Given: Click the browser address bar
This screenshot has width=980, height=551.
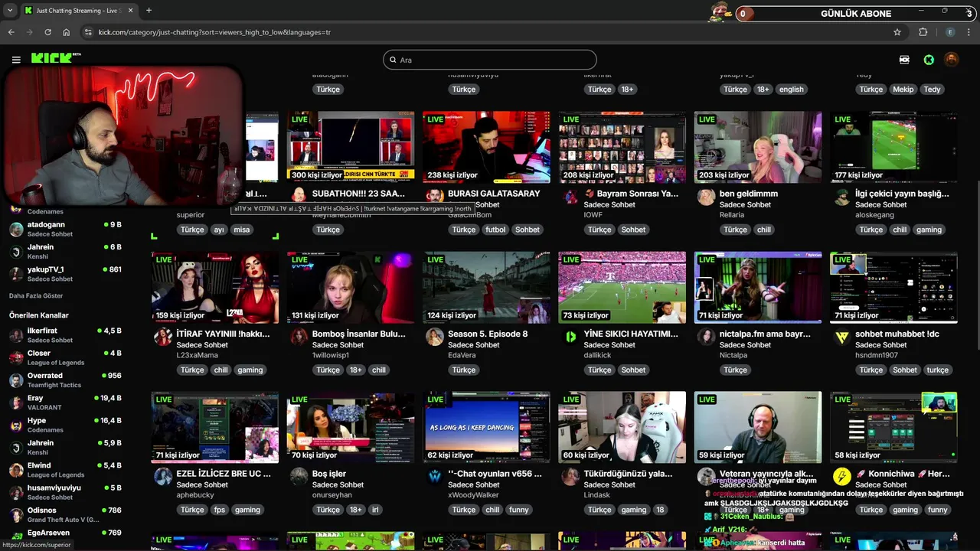Looking at the screenshot, I should coord(490,32).
